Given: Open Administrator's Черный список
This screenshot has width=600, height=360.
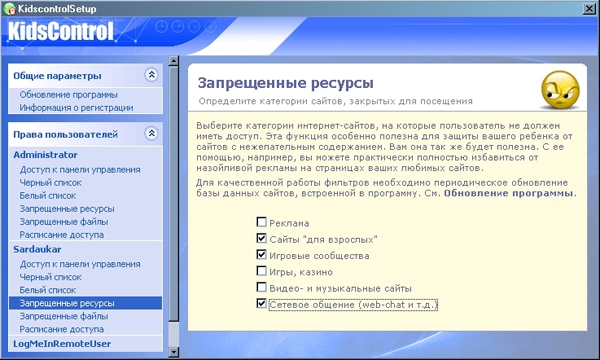Looking at the screenshot, I should [51, 182].
